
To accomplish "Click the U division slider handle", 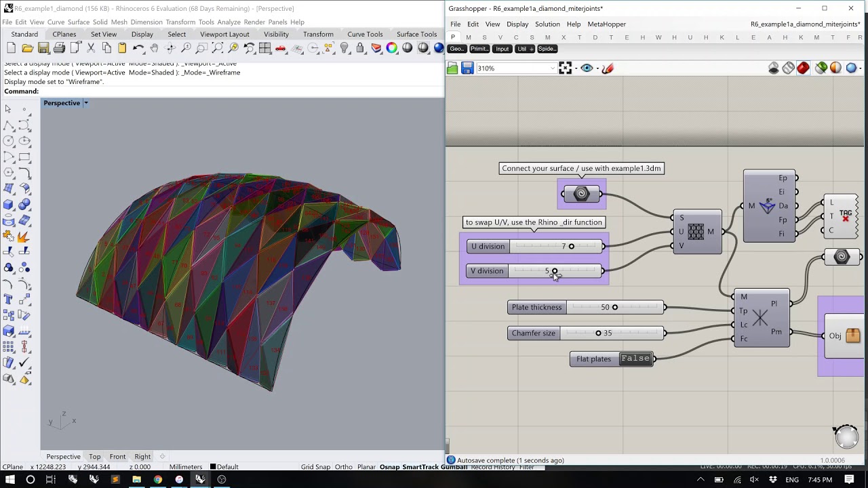I will click(x=571, y=246).
